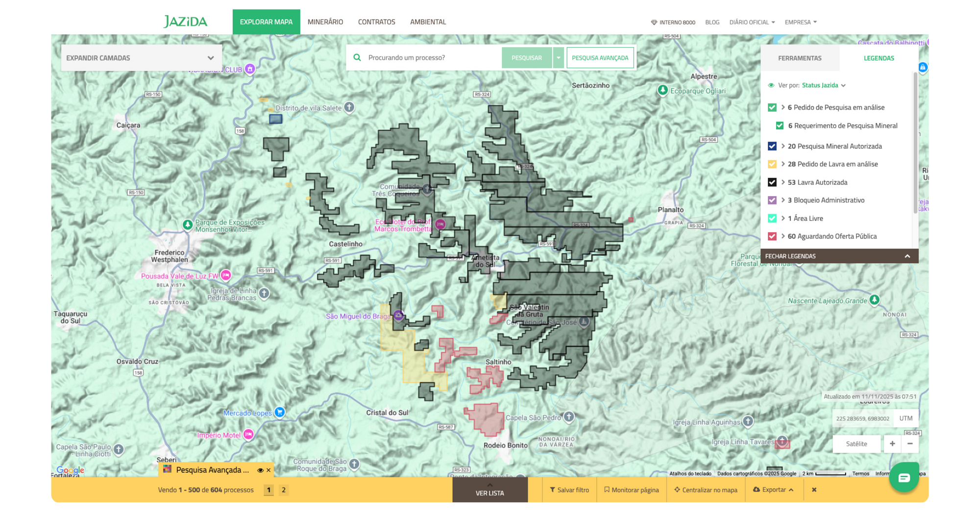Uncheck Pesquisa Mineral Autorizada checkbox
Image resolution: width=980 pixels, height=512 pixels.
tap(772, 146)
